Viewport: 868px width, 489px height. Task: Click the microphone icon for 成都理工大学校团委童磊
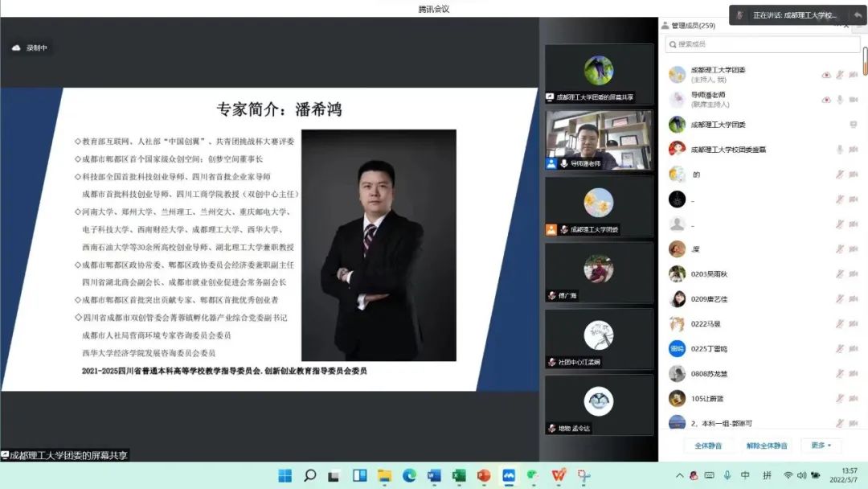click(840, 150)
